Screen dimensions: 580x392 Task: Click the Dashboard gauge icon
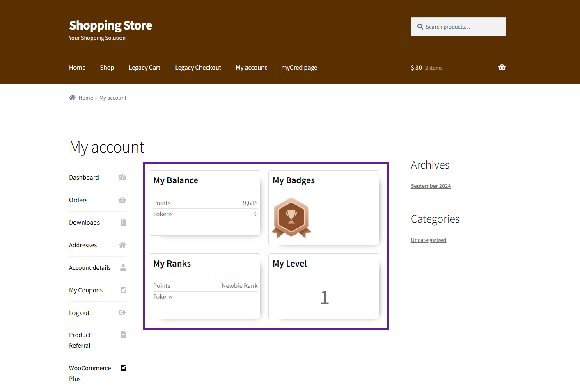pos(122,178)
